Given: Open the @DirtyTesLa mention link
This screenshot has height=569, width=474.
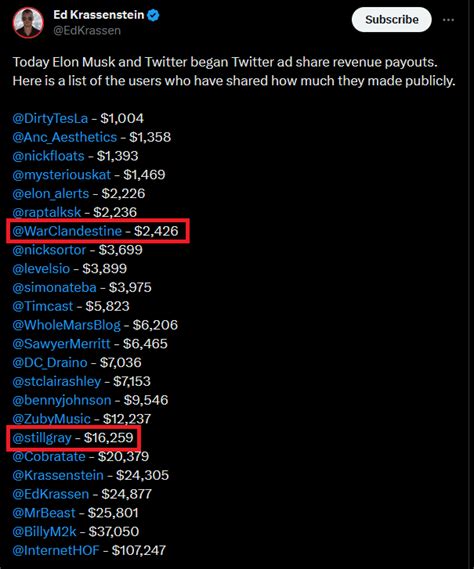Looking at the screenshot, I should [x=50, y=118].
